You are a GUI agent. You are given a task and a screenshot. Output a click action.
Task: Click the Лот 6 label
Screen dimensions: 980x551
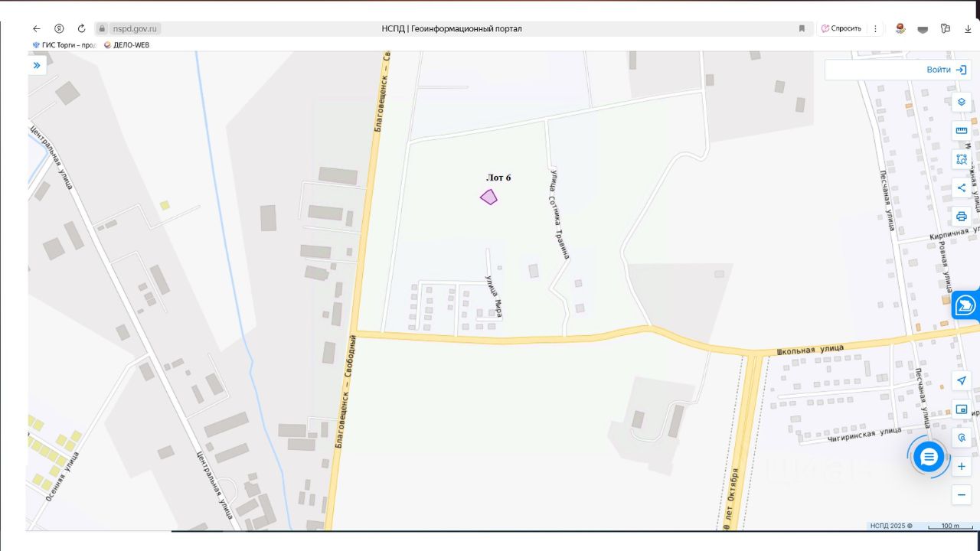[x=498, y=178]
